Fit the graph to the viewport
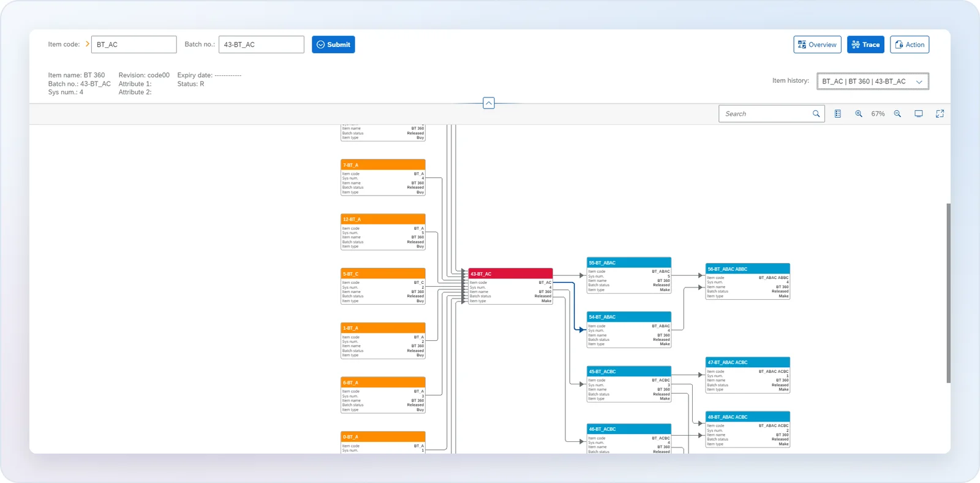Viewport: 980px width, 483px height. (x=919, y=114)
